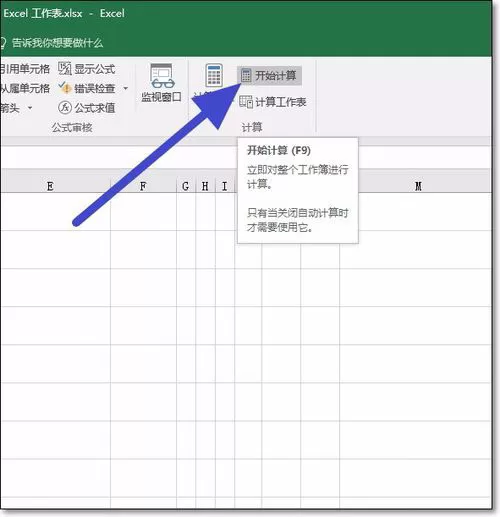Select column G header
Viewport: 500px width, 517px height.
coord(186,186)
